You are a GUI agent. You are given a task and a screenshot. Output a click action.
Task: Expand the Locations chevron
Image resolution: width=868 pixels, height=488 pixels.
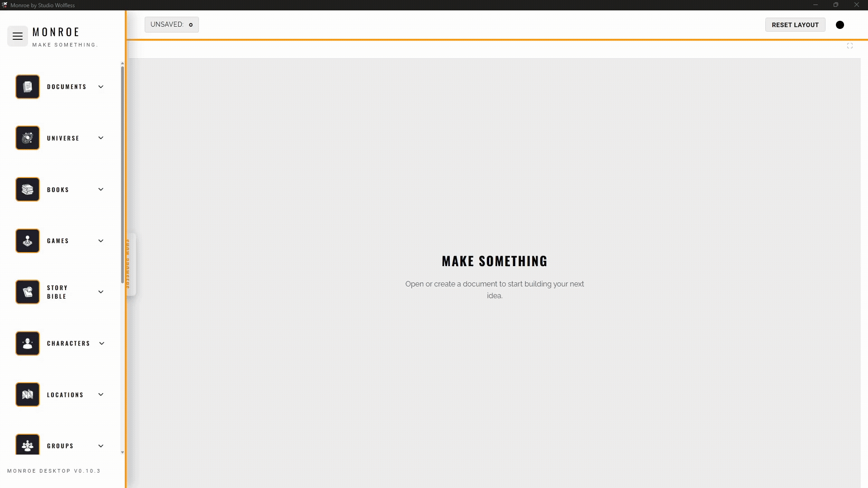101,394
